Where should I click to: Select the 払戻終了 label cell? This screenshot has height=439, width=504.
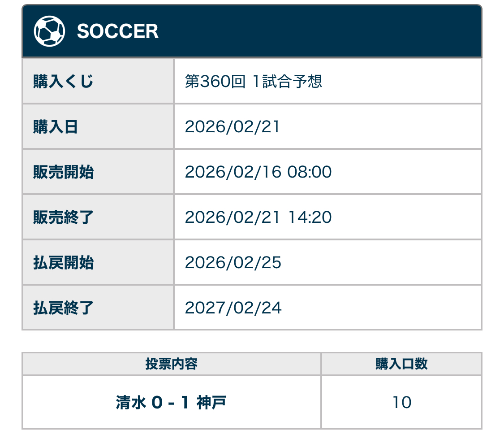[63, 308]
